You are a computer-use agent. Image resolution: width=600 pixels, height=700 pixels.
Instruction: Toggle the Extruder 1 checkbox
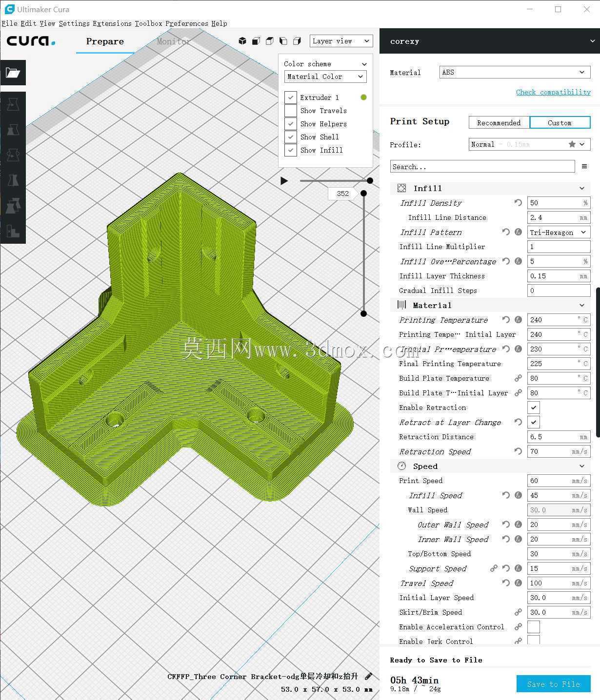click(291, 97)
